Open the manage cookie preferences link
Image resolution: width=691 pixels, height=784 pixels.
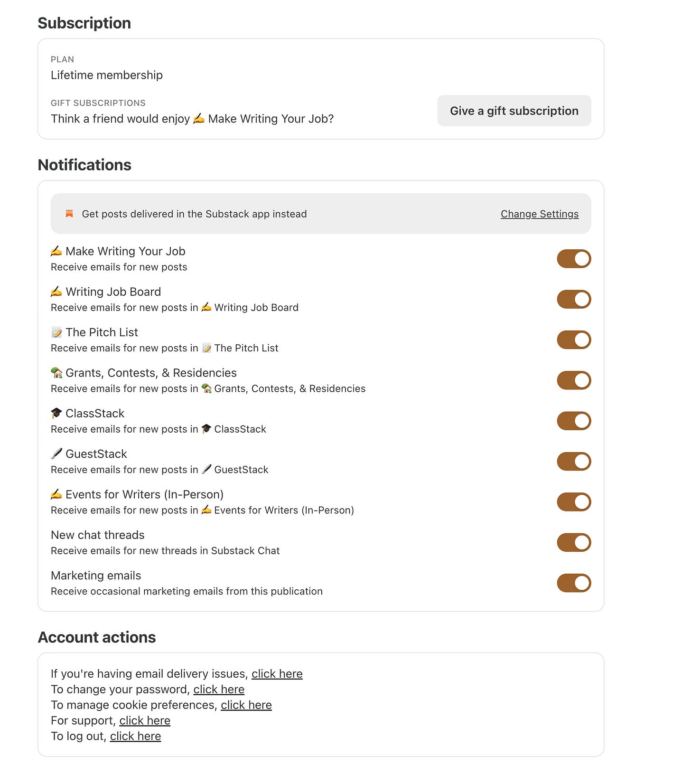tap(246, 705)
